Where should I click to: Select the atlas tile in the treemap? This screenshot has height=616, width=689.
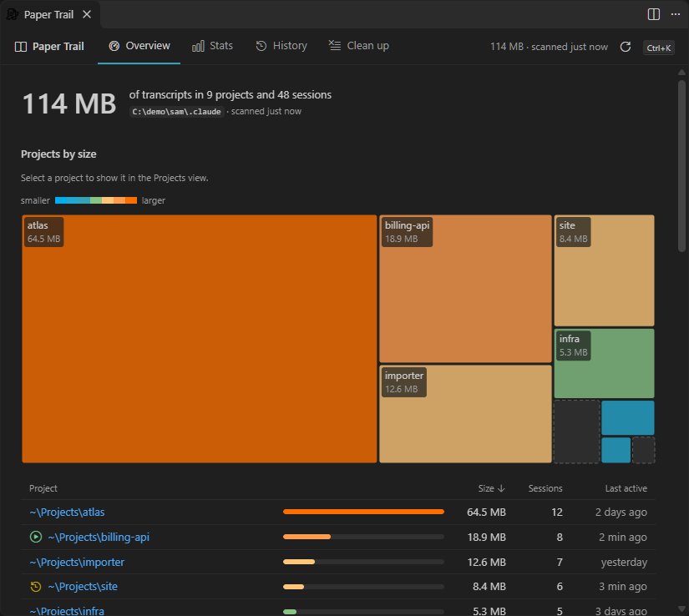click(200, 339)
